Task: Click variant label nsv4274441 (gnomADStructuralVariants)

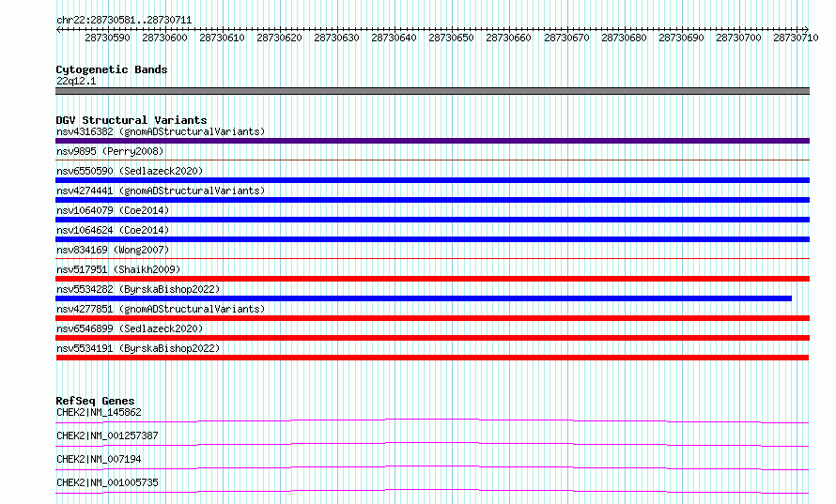Action: click(161, 191)
